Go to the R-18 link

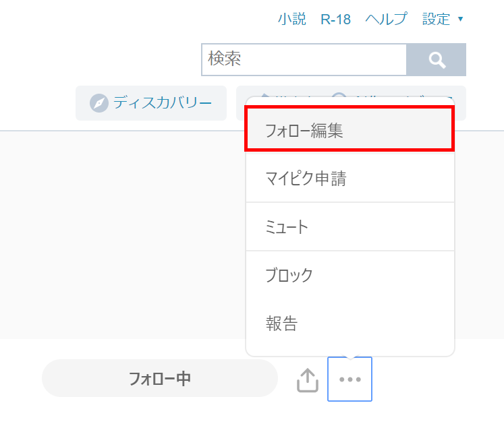[335, 19]
